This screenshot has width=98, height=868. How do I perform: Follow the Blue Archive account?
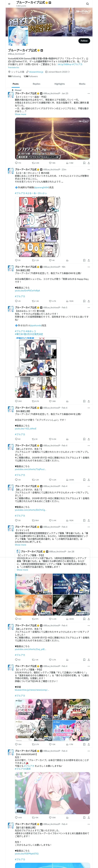tap(84, 41)
